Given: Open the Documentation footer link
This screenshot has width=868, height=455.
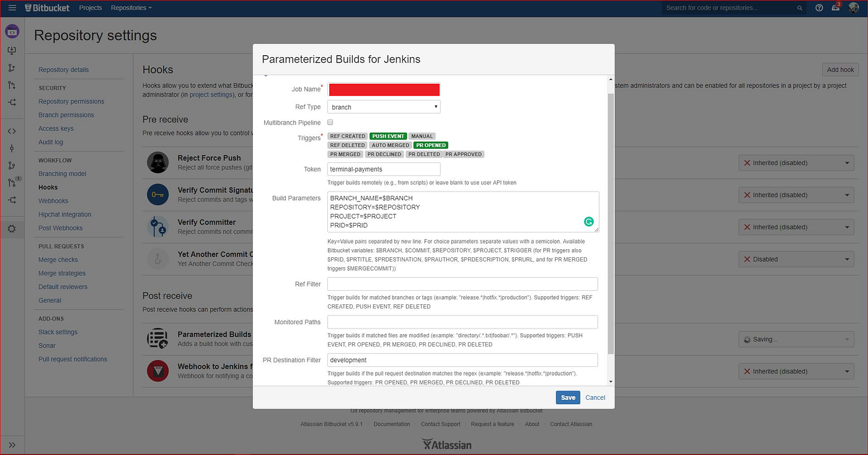Looking at the screenshot, I should click(x=391, y=424).
